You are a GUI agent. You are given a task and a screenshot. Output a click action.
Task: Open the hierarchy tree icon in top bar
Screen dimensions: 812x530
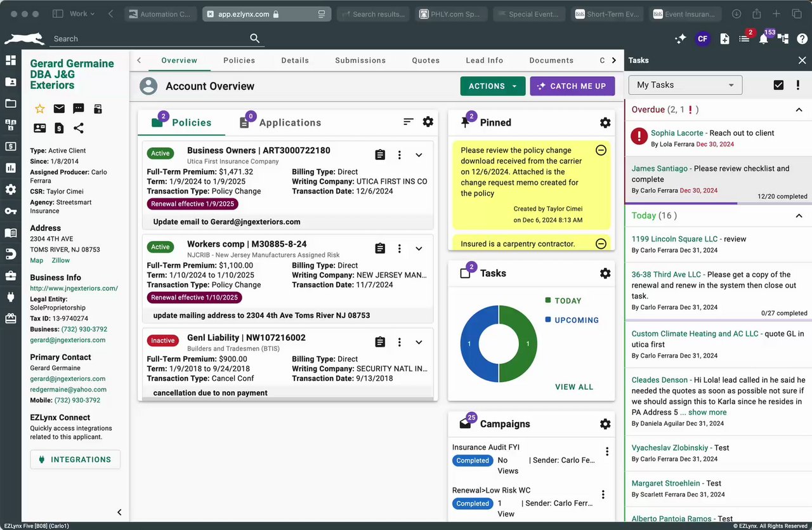783,39
